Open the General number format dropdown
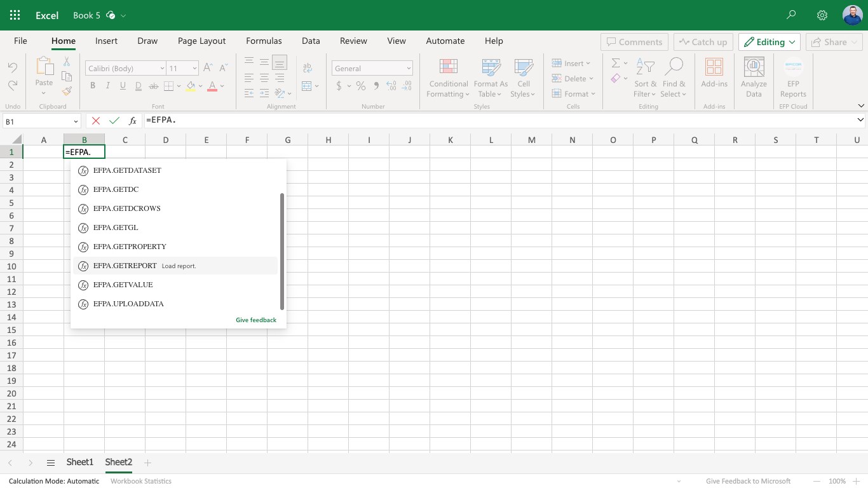Screen dimensions: 868x488 (x=408, y=68)
